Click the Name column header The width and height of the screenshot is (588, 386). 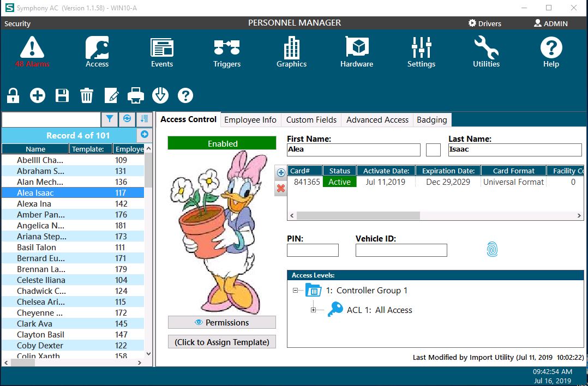(35, 149)
